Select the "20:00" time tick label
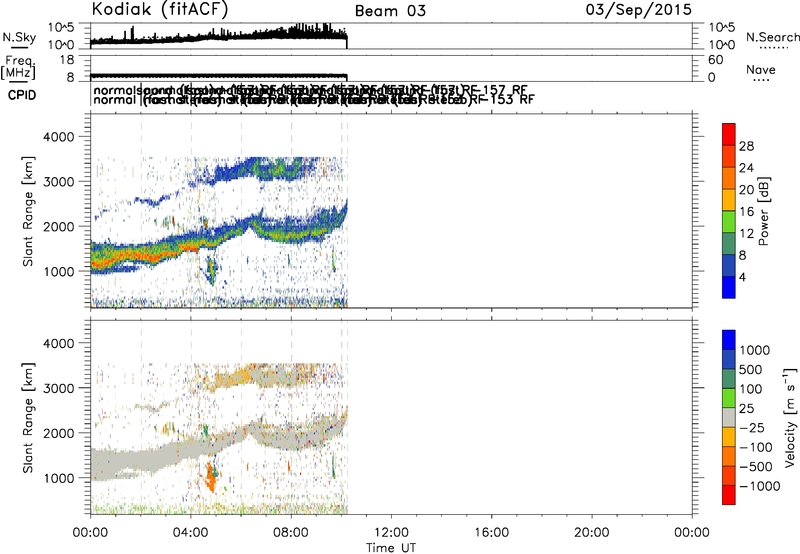The width and height of the screenshot is (800, 554). pyautogui.click(x=592, y=533)
